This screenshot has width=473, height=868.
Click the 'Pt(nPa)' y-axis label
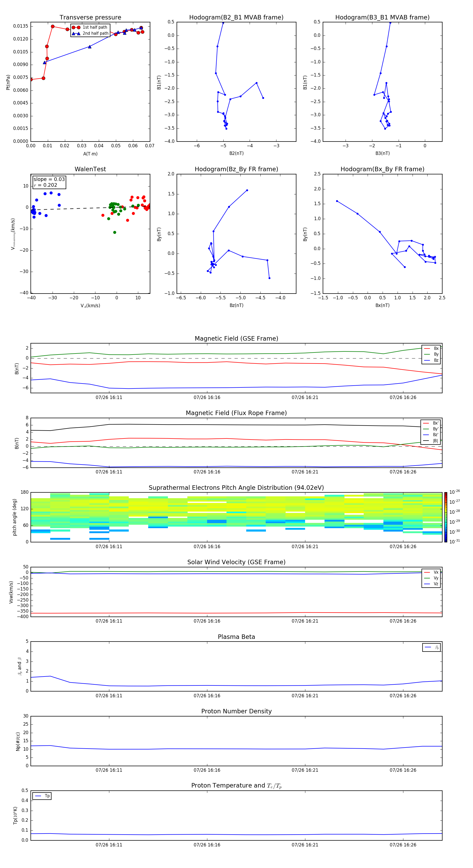8,82
